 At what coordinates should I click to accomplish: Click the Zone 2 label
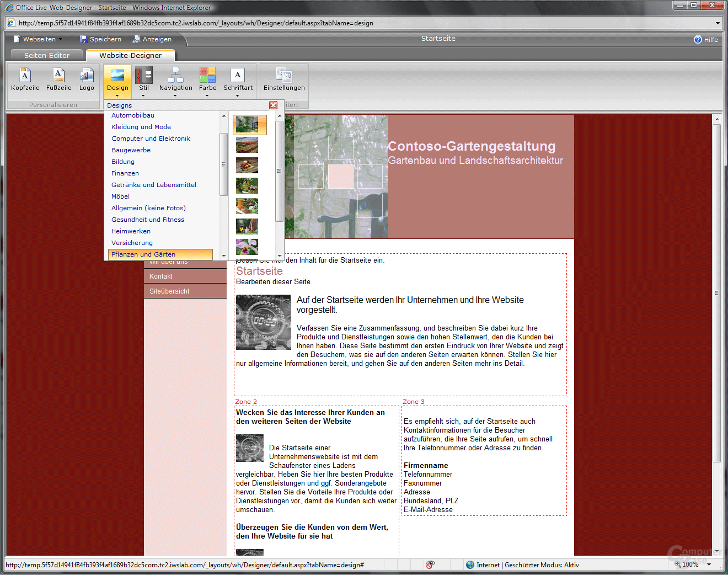(x=246, y=402)
